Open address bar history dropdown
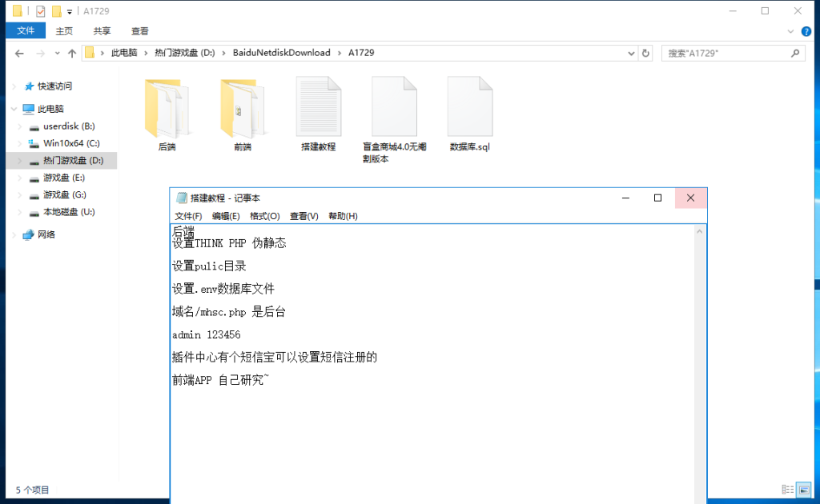This screenshot has height=504, width=820. pos(631,54)
